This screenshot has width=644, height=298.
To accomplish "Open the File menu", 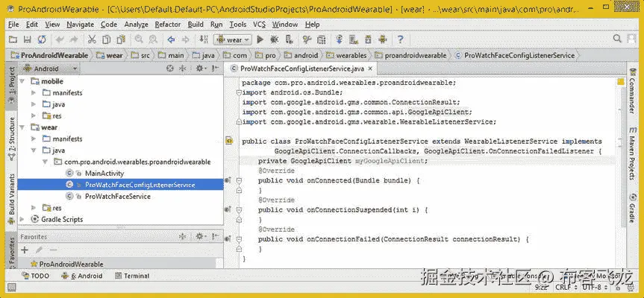I will [13, 25].
